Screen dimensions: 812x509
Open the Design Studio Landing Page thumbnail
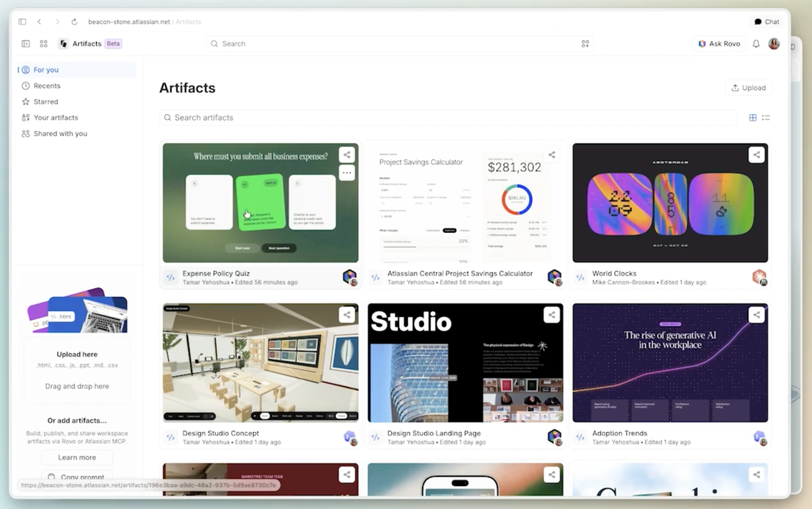tap(465, 363)
